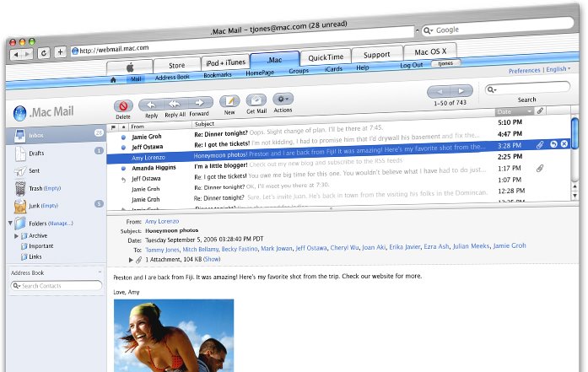This screenshot has height=372, width=588.
Task: Open the Store tab
Action: 176,65
